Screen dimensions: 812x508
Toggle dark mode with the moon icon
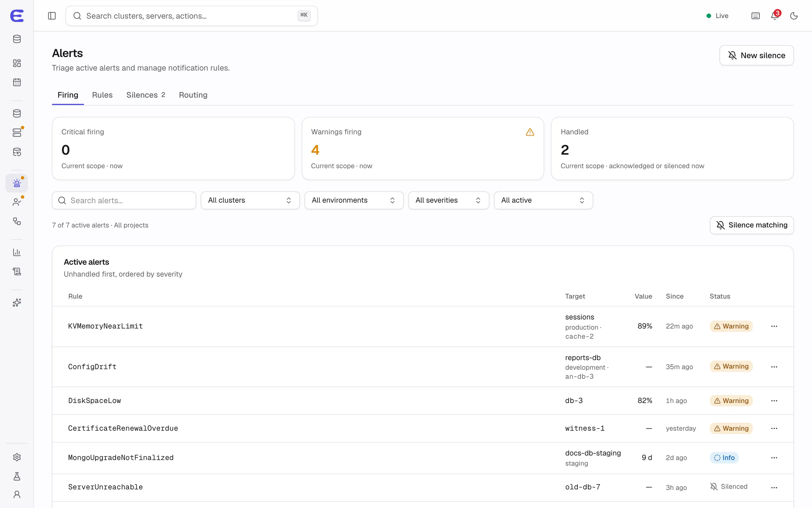coord(794,16)
